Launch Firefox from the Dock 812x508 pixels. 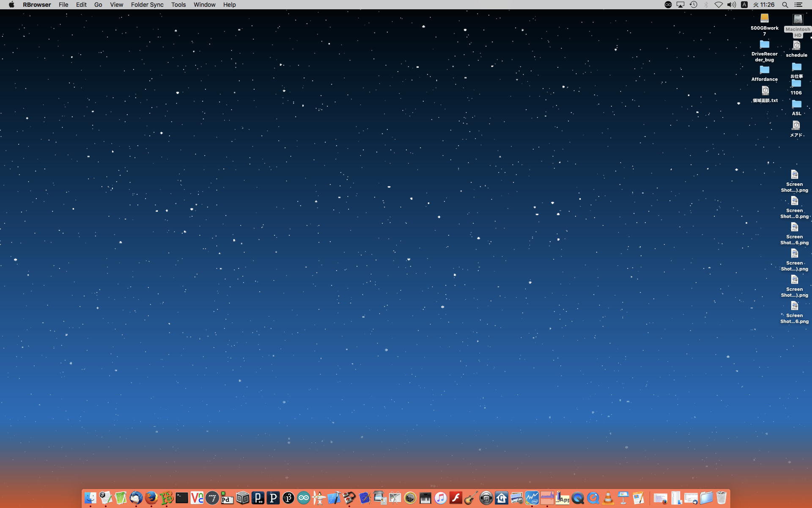click(151, 498)
